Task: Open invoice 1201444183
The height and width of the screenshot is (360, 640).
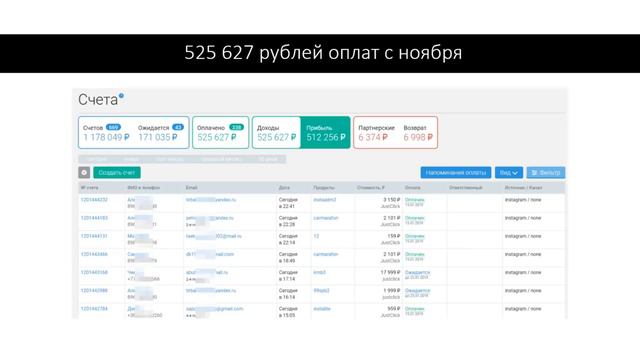Action: coord(94,218)
